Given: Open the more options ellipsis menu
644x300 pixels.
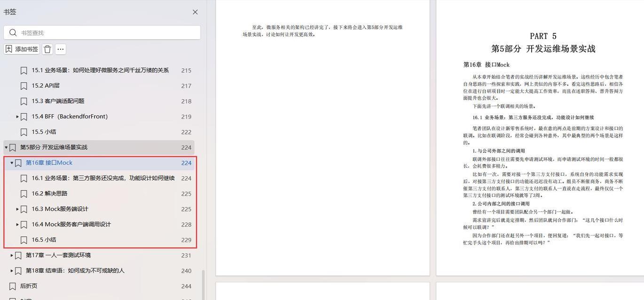Looking at the screenshot, I should pos(61,49).
